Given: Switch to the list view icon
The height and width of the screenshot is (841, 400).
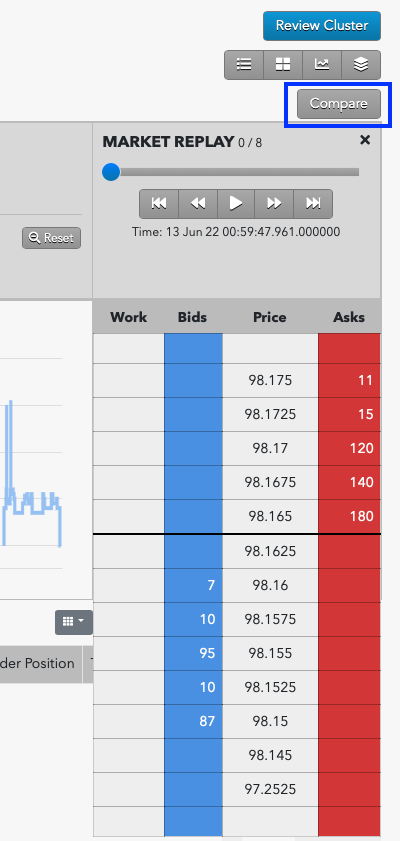Looking at the screenshot, I should [244, 65].
